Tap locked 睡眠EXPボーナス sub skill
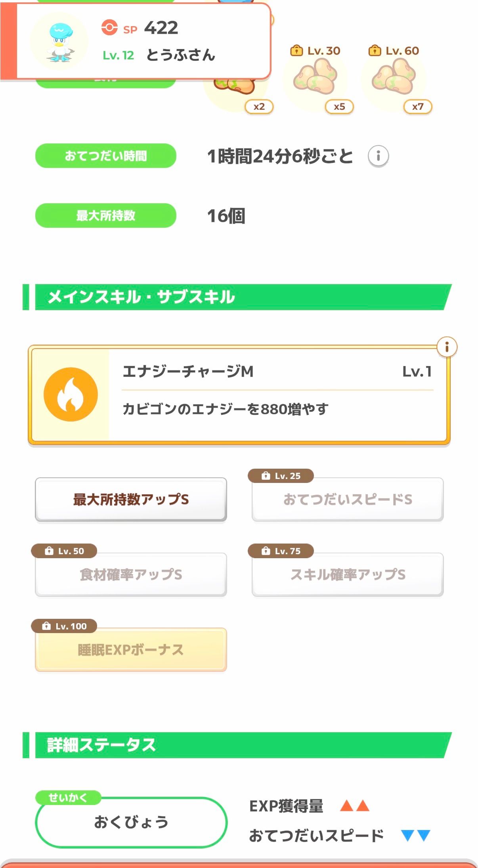This screenshot has height=868, width=478. tap(131, 650)
